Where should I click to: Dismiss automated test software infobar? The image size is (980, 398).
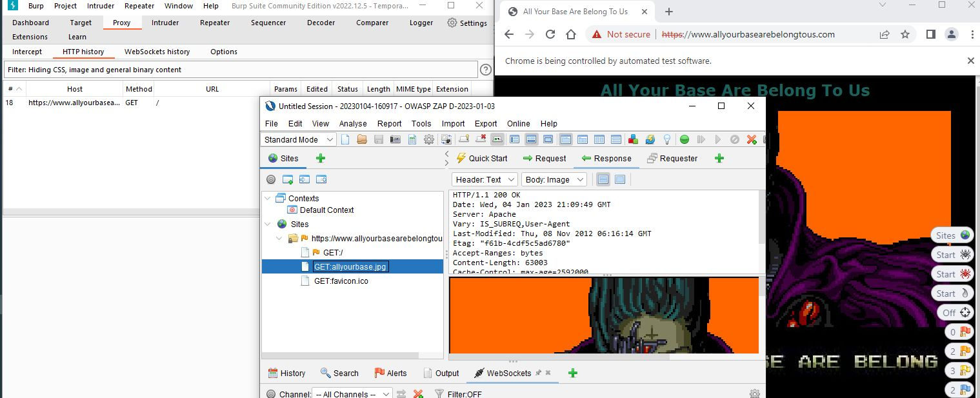pos(970,61)
